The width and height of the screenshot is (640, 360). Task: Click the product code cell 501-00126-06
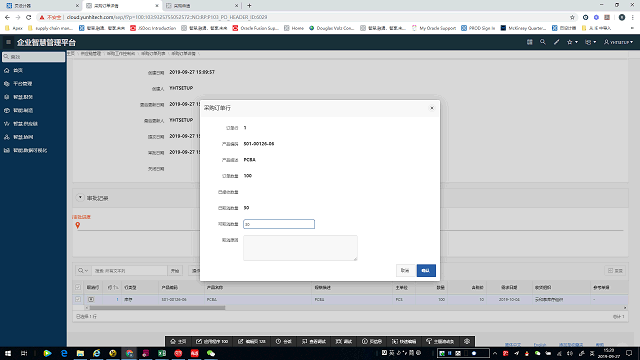(174, 299)
